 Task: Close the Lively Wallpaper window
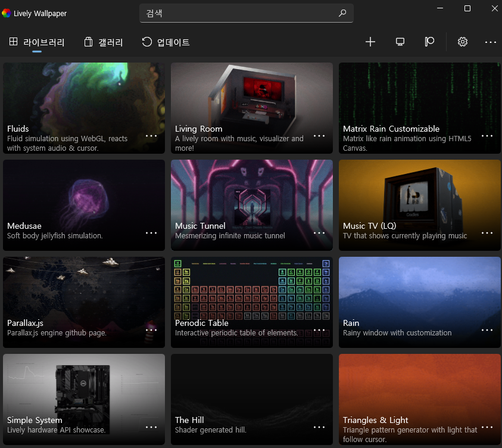click(495, 8)
